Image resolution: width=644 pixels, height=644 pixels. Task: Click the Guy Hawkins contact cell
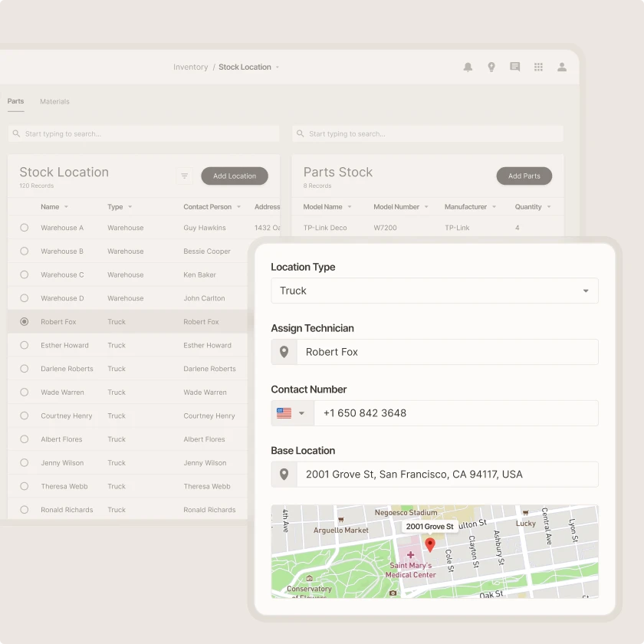pyautogui.click(x=205, y=228)
